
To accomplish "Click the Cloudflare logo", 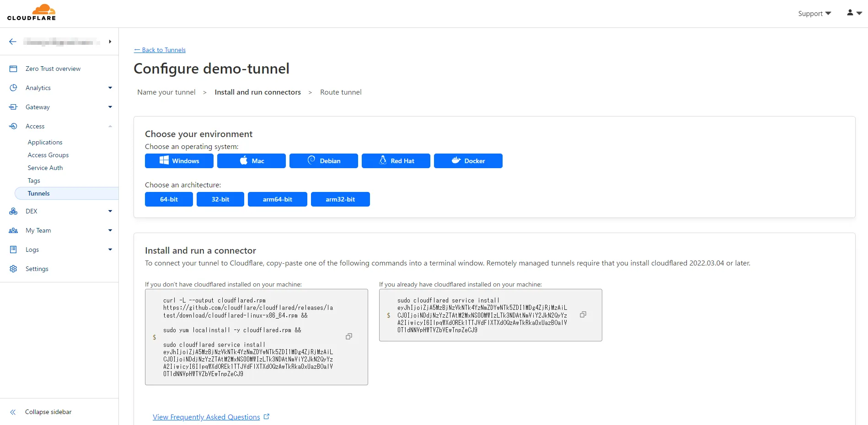I will [x=32, y=12].
